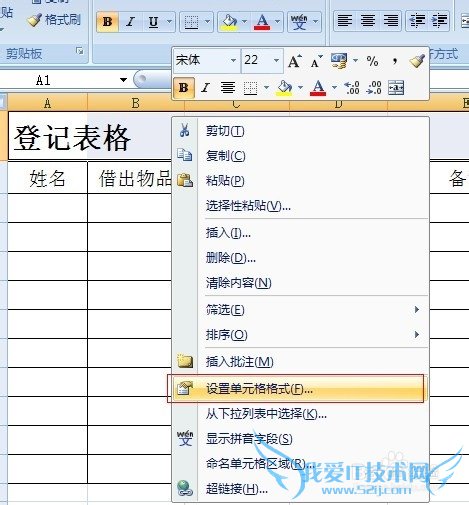Toggle Italic in the mini toolbar
Screen dimensions: 469x505
pos(205,88)
